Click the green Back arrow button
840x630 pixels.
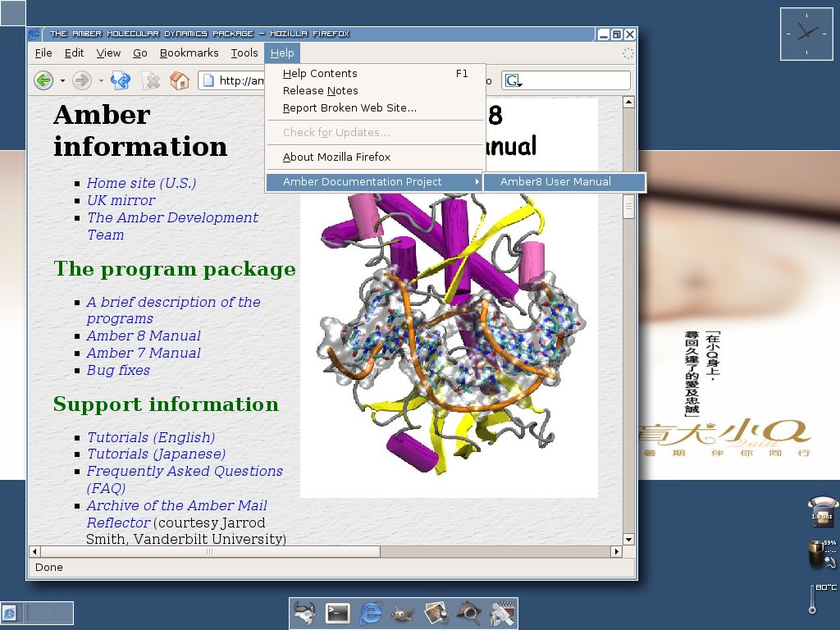point(43,80)
